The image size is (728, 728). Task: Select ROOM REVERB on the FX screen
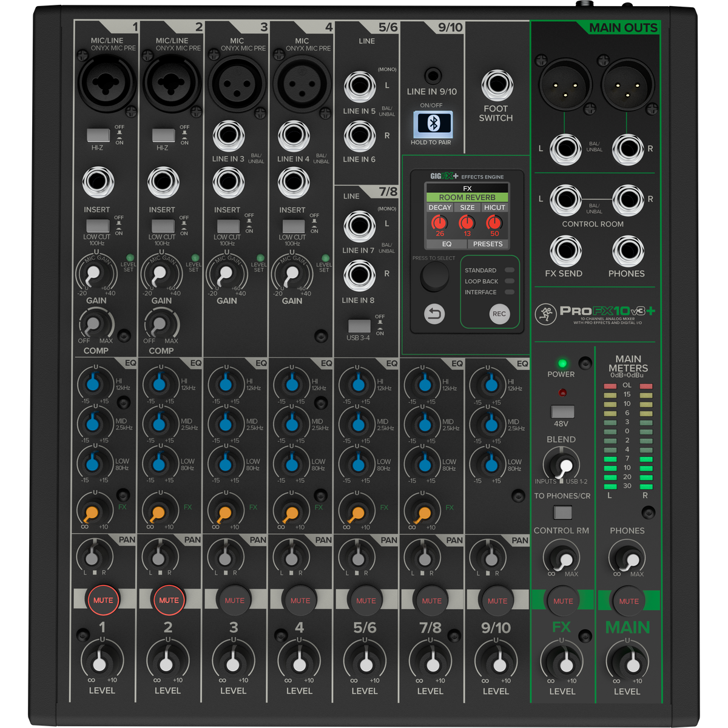467,198
